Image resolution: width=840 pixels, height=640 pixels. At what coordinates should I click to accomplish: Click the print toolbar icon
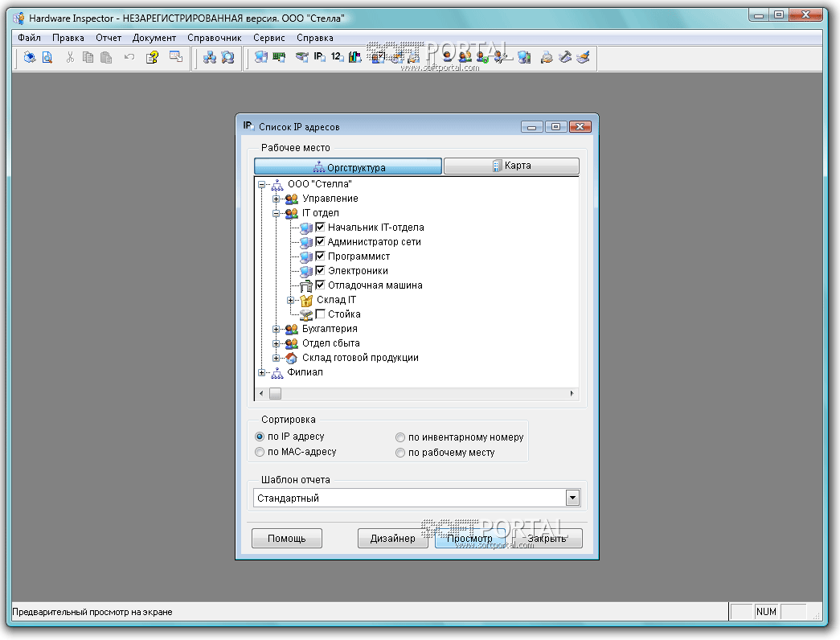[x=30, y=57]
